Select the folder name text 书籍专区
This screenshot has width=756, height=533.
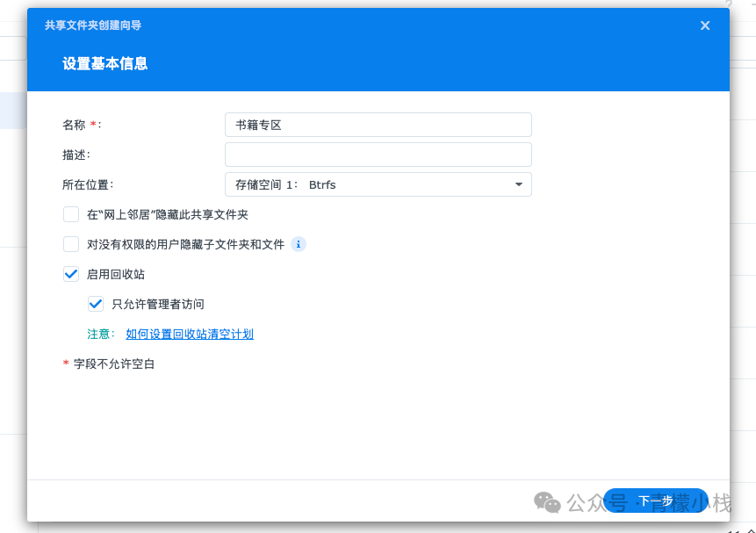pos(255,124)
